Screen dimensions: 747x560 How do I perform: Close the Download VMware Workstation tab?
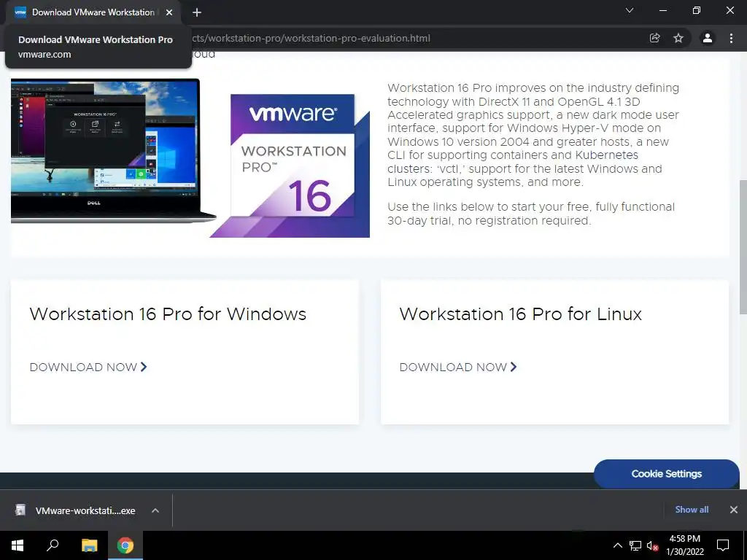point(169,12)
